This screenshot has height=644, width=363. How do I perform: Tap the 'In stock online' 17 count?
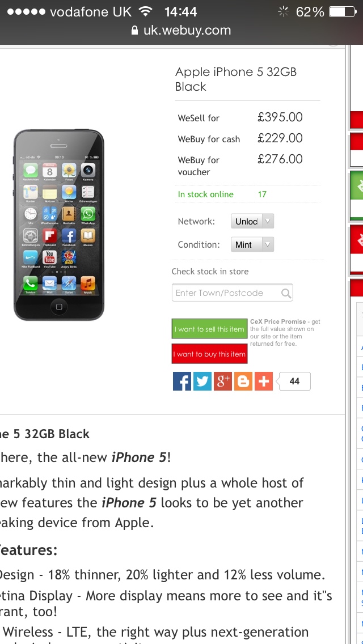[262, 194]
